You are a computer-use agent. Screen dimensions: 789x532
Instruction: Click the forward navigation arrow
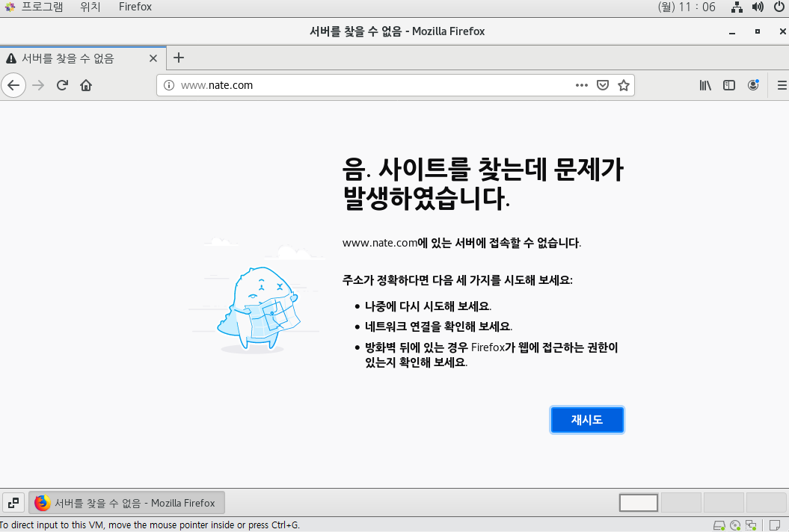point(38,85)
